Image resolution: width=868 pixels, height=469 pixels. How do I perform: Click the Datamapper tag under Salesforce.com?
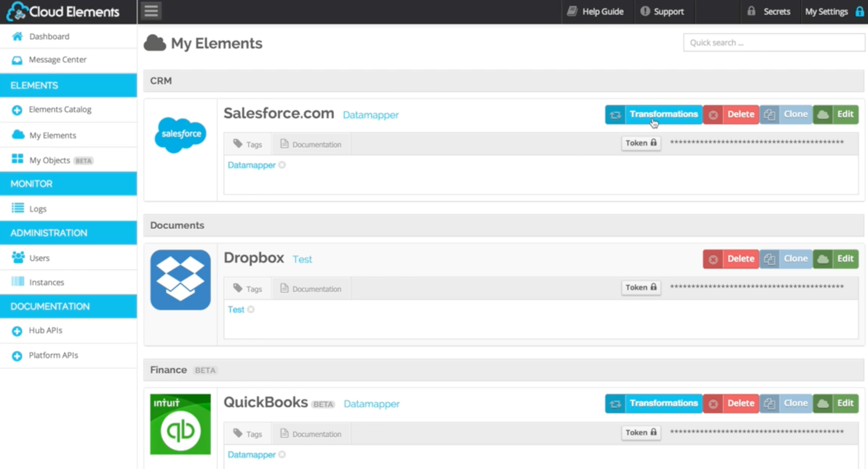coord(251,165)
